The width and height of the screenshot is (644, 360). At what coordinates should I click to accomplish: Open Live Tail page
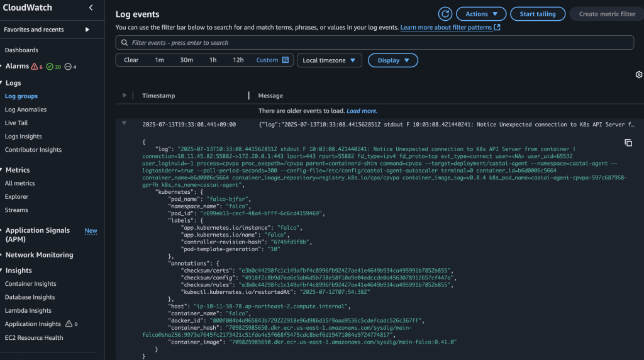click(16, 123)
